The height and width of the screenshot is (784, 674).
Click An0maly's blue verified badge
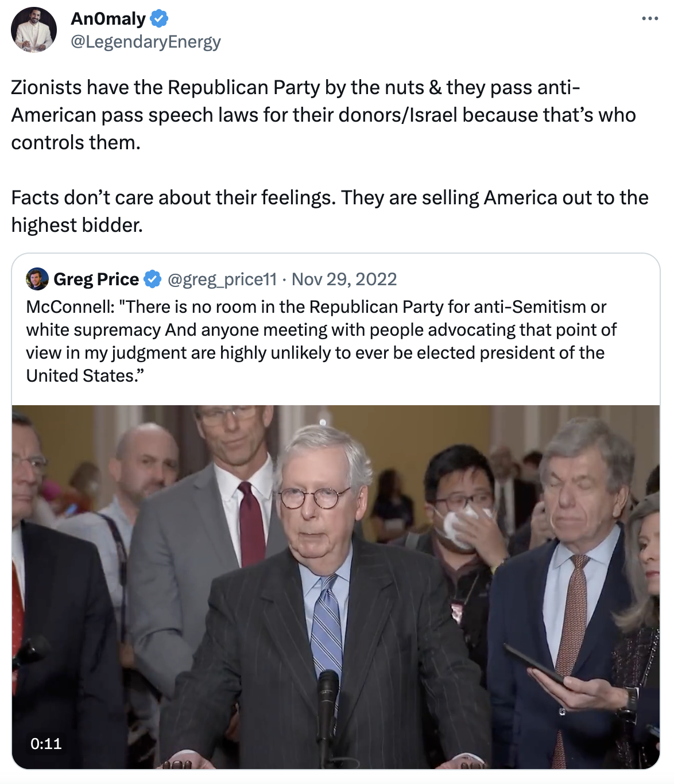[159, 19]
